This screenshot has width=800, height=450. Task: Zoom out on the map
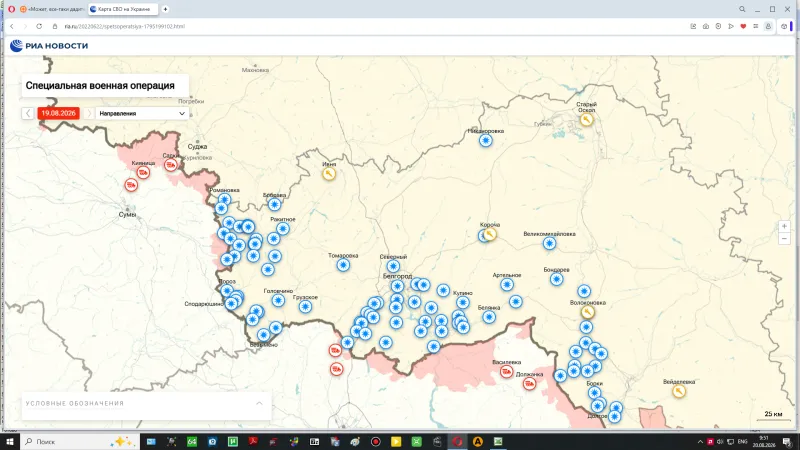(x=784, y=239)
